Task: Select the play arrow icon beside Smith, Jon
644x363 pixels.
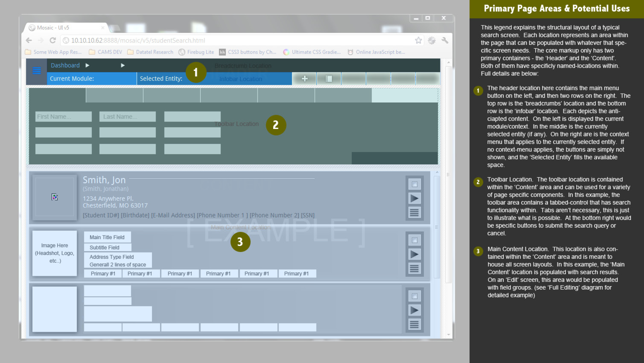Action: pos(414,198)
